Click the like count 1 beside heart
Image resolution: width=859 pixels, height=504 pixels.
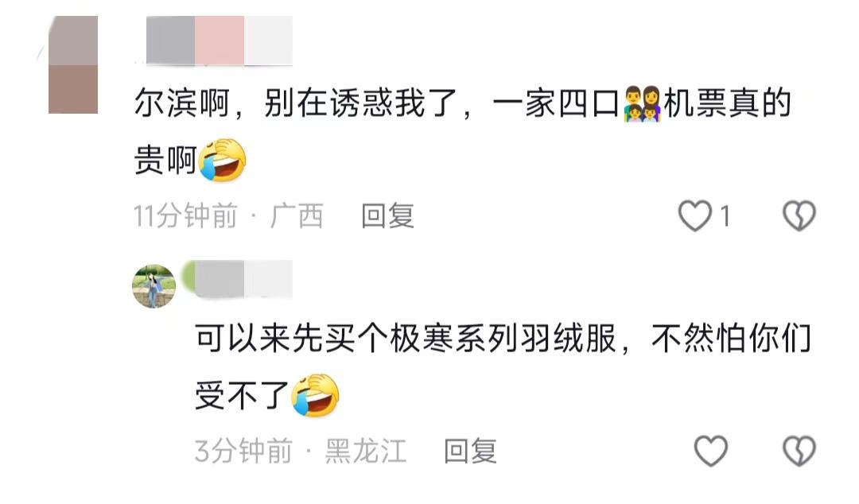[x=725, y=216]
